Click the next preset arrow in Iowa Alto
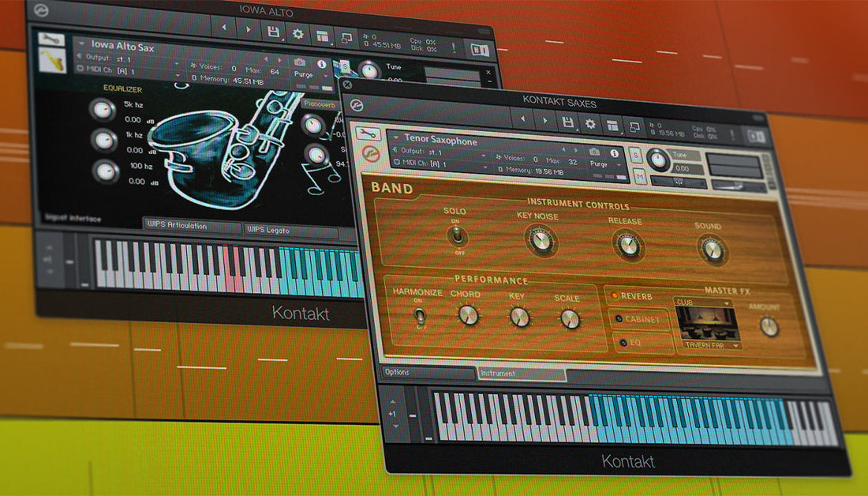Screen dimensions: 868x496 [x=248, y=28]
